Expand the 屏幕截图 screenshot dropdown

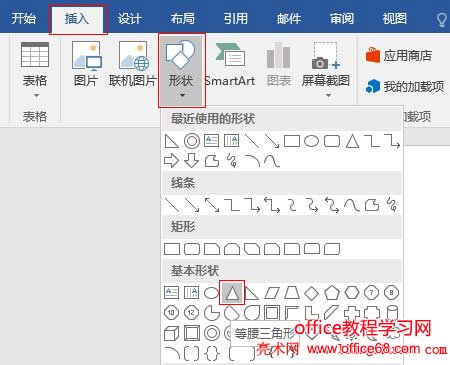point(326,70)
